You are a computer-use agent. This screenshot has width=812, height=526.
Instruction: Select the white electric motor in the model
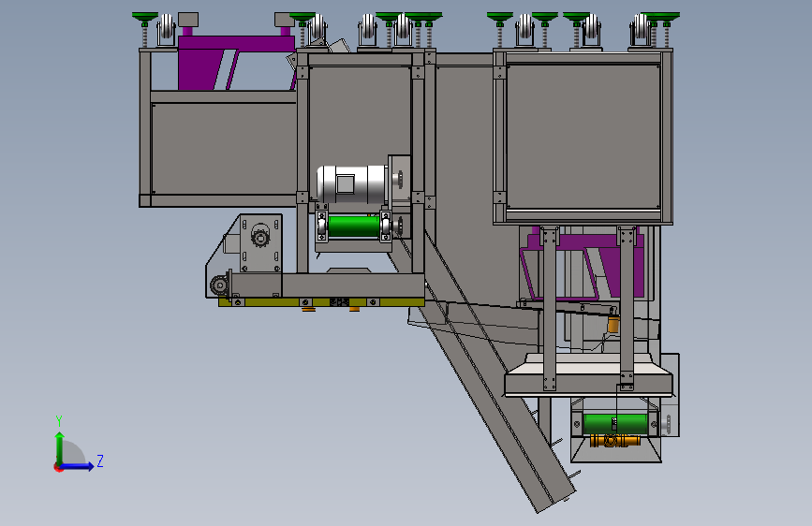point(353,183)
